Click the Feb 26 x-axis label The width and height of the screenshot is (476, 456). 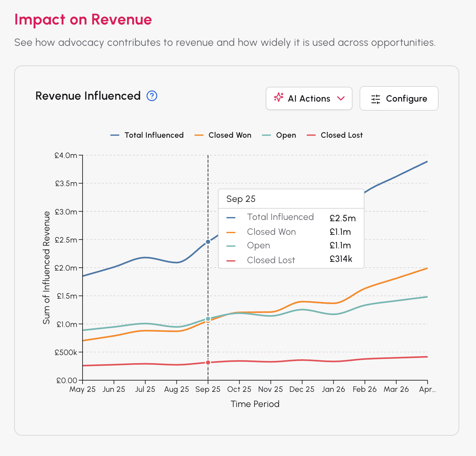pos(365,389)
